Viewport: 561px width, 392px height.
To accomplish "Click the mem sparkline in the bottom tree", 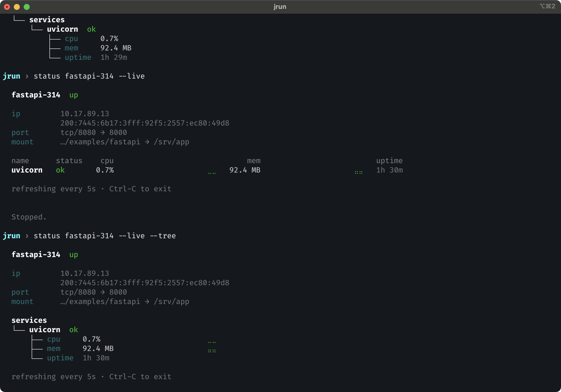I will (212, 351).
